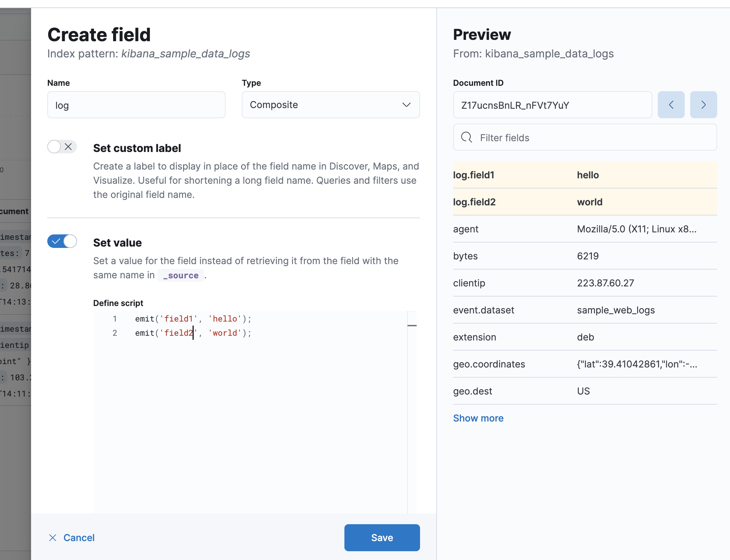Enable the Set custom label switch
This screenshot has height=560, width=730.
tap(62, 147)
